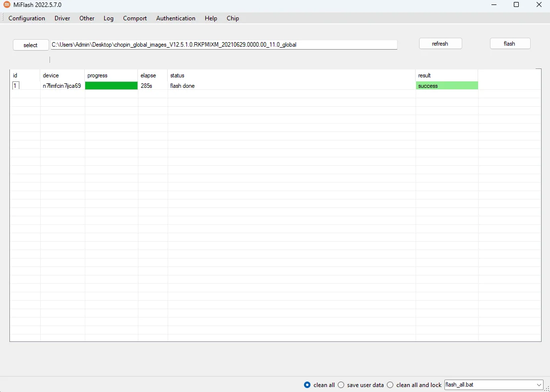Click the flash button
This screenshot has width=550, height=392.
[x=510, y=44]
